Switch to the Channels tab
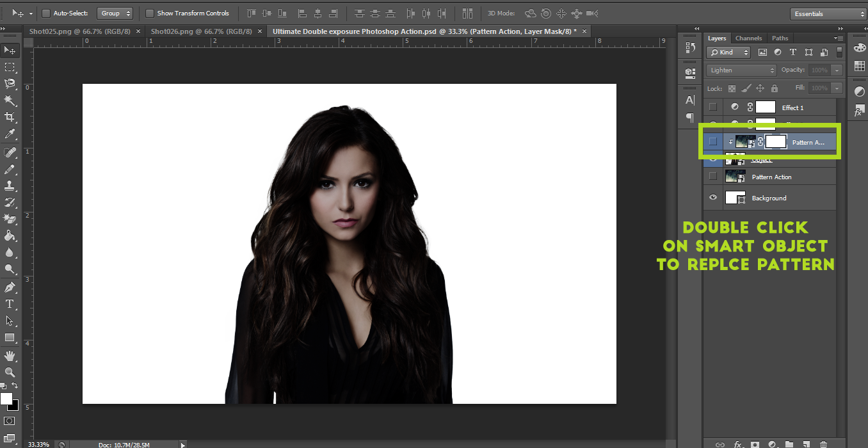This screenshot has height=448, width=868. pyautogui.click(x=748, y=38)
